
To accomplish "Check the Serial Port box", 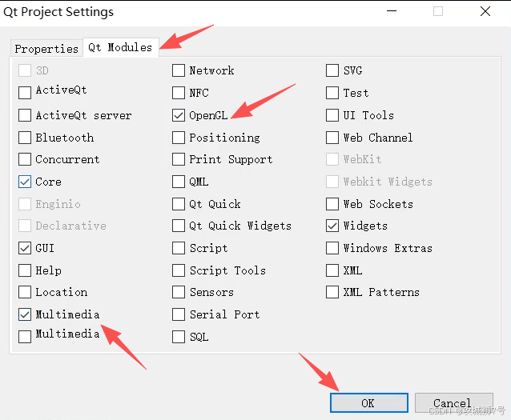I will pyautogui.click(x=179, y=314).
